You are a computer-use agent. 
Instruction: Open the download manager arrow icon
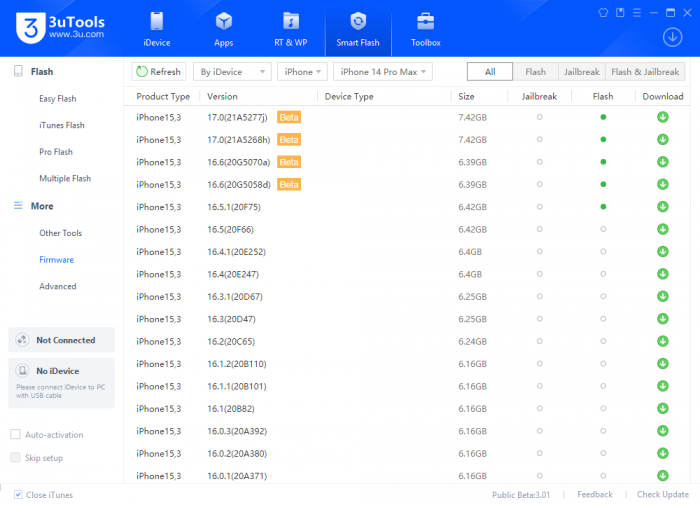(x=672, y=37)
